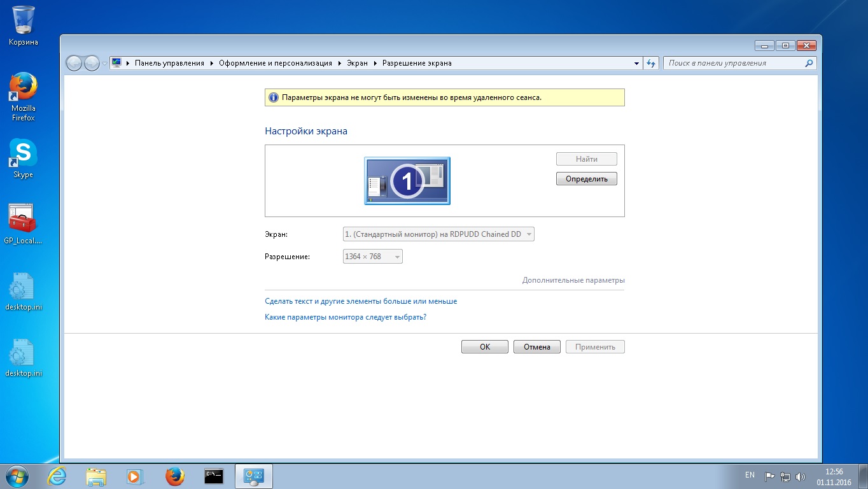Screen dimensions: 868x489
Task: Open 'Сделать текст и другие элементы больше' link
Action: (x=360, y=301)
